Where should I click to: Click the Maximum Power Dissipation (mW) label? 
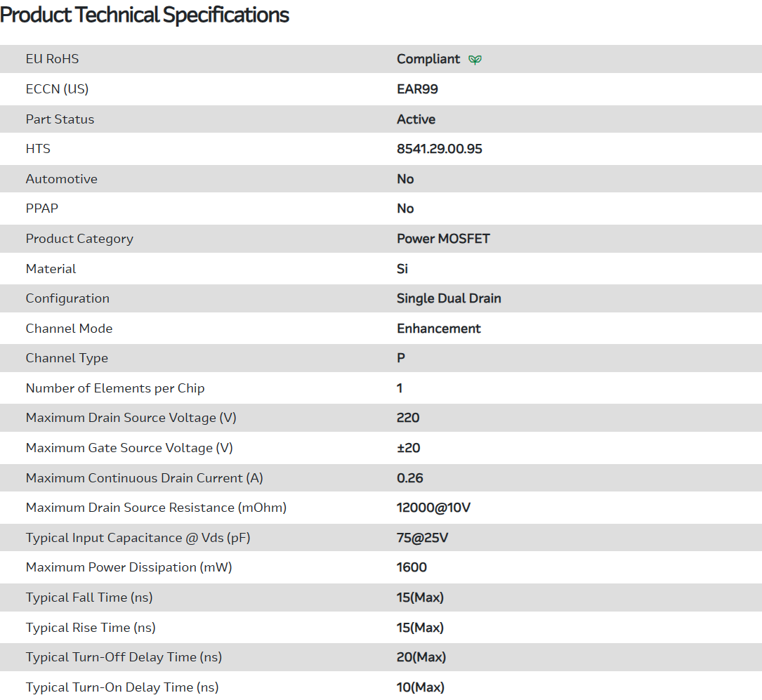coord(129,567)
